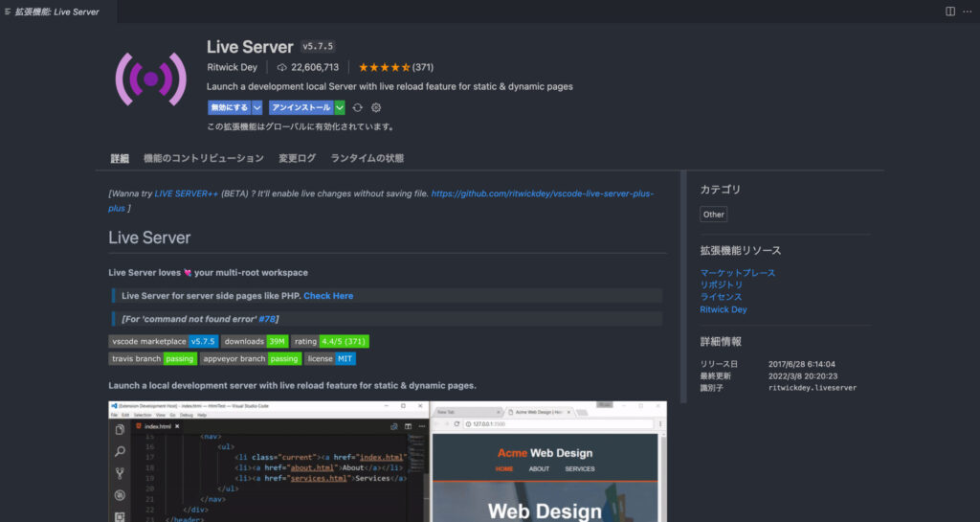Switch to the 機能のコントリビューション tab
This screenshot has height=522, width=980.
pos(203,158)
